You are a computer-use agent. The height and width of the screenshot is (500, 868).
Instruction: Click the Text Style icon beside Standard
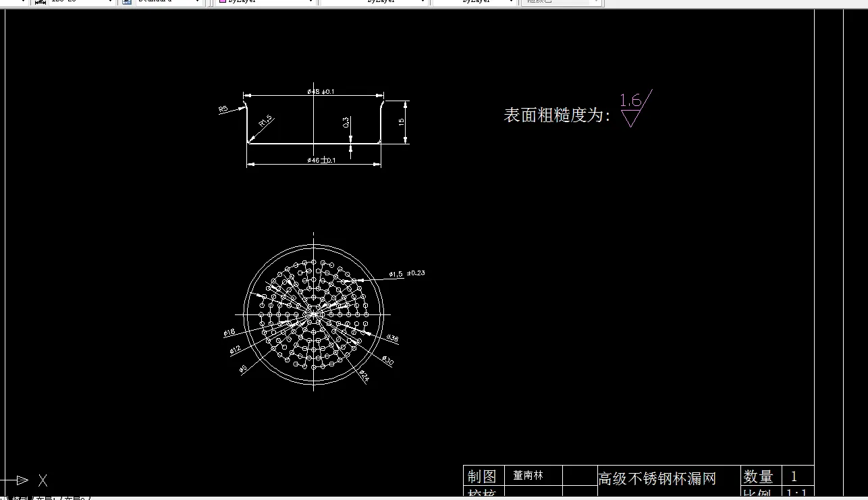tap(128, 2)
